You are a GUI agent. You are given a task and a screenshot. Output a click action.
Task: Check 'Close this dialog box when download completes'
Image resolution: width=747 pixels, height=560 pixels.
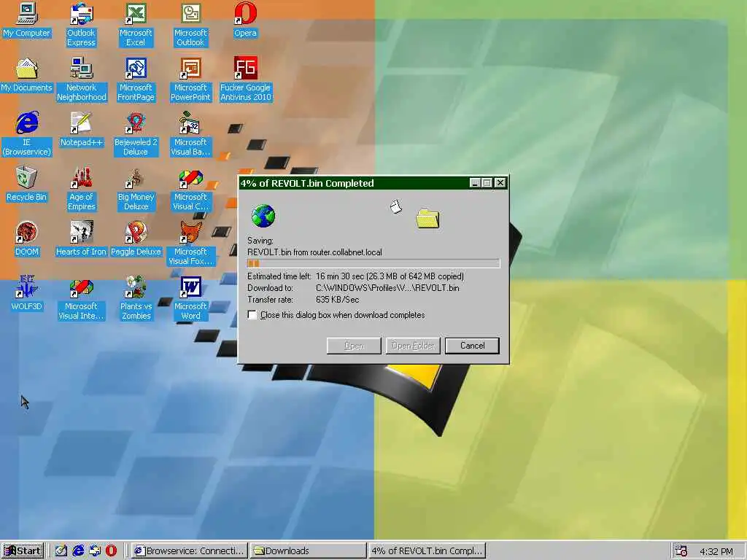tap(252, 315)
